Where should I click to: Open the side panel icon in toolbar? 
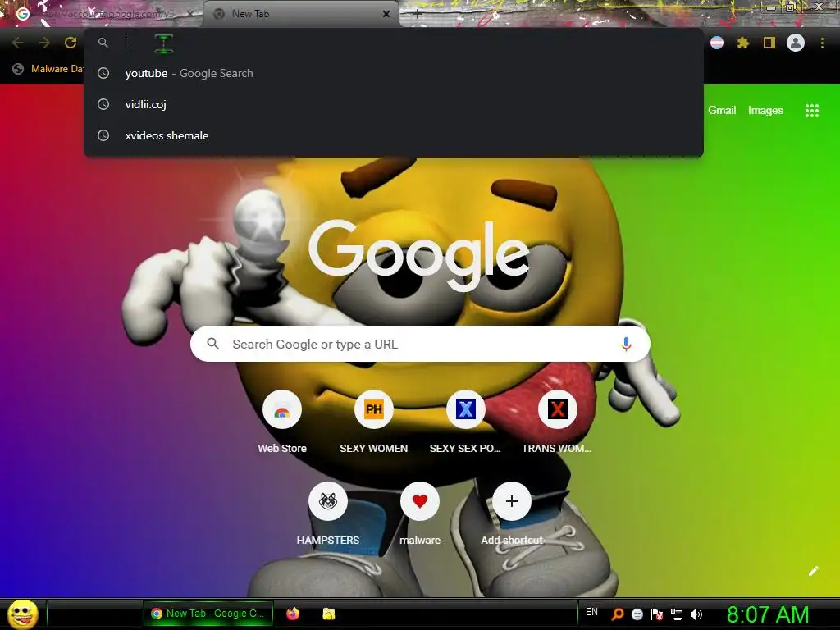(769, 43)
